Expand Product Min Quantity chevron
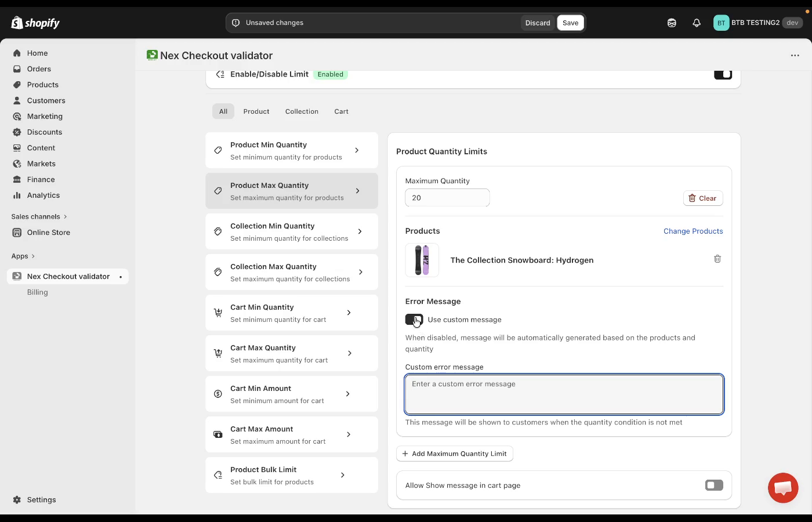 (x=357, y=150)
